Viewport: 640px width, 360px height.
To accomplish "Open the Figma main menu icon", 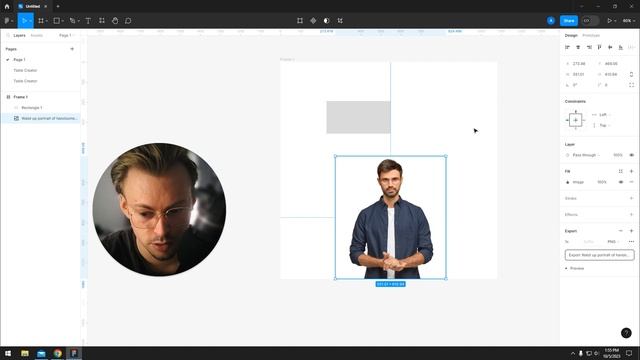I will tap(7, 20).
